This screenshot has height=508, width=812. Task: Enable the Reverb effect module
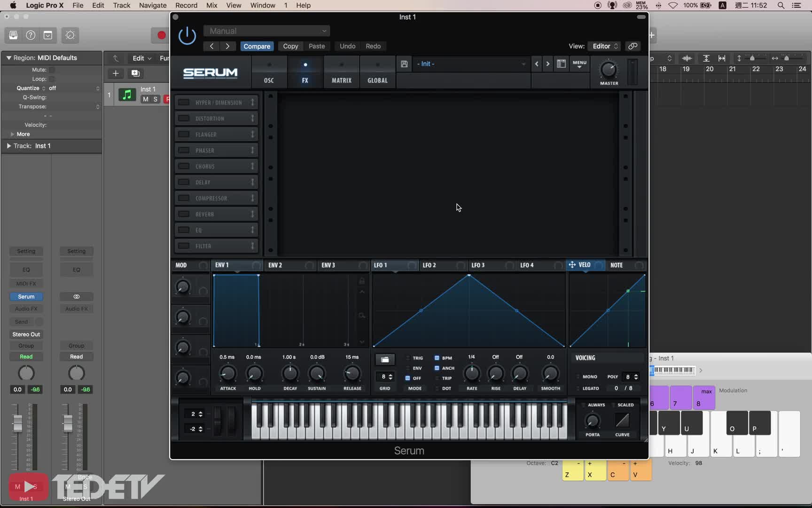[184, 214]
